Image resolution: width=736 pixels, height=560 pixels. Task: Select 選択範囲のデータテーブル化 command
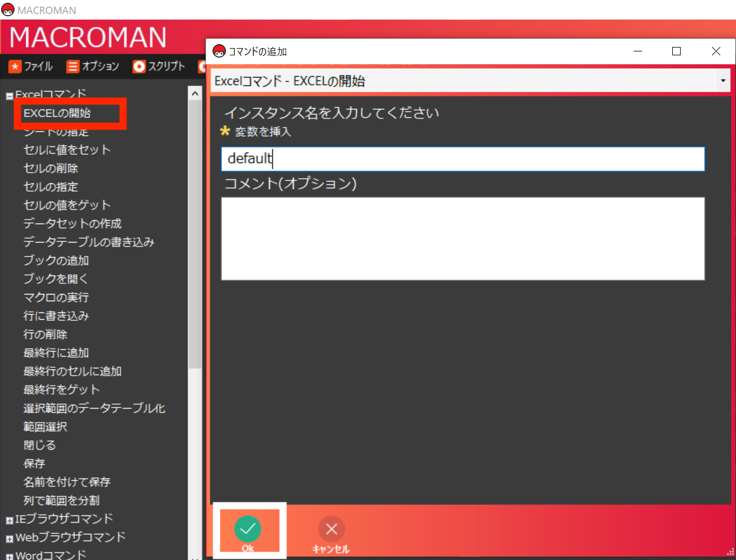[x=95, y=408]
